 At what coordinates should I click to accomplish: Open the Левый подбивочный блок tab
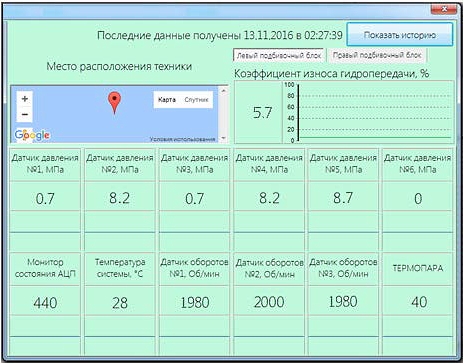point(279,55)
